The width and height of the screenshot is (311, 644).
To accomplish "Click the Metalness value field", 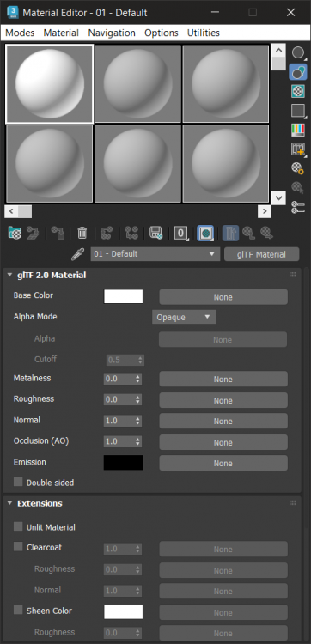I will [x=119, y=379].
